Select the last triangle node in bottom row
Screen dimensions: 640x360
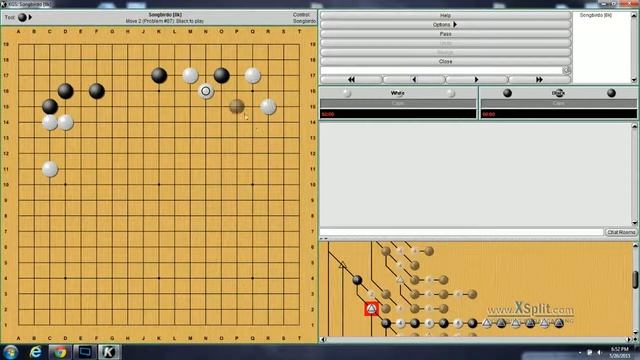pos(559,323)
